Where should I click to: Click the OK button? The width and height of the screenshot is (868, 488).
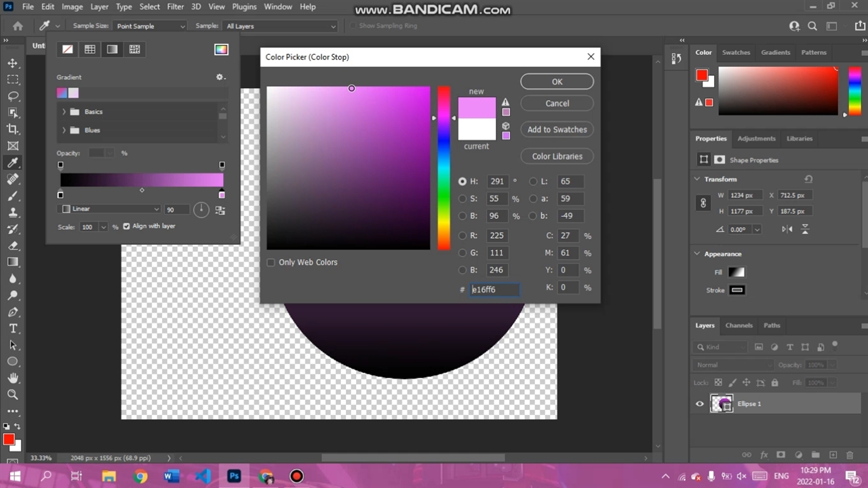pos(557,81)
